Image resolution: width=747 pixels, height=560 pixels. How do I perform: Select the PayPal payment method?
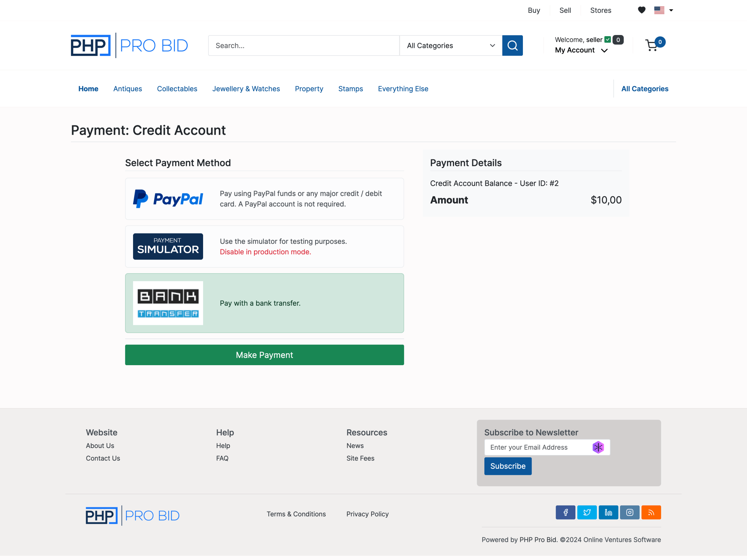pos(264,199)
